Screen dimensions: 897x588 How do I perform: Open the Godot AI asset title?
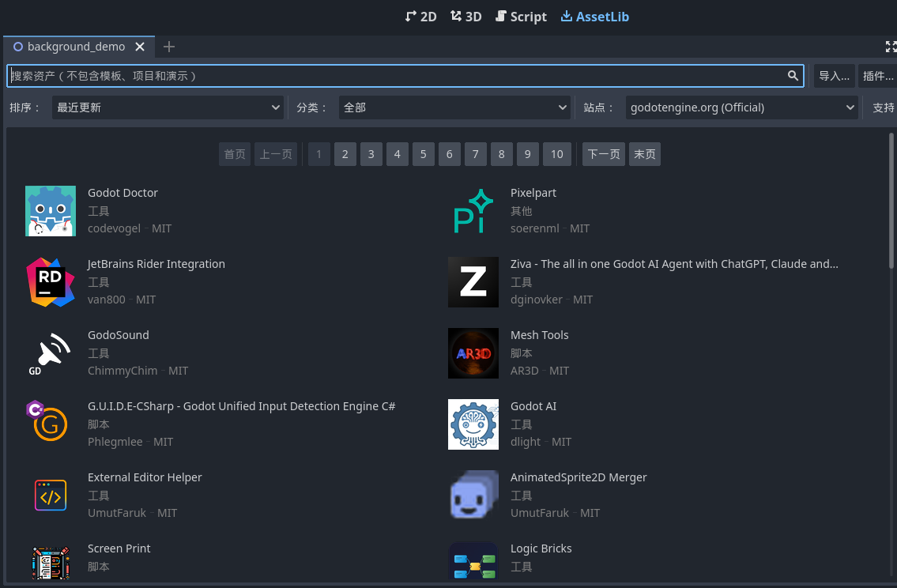tap(533, 406)
